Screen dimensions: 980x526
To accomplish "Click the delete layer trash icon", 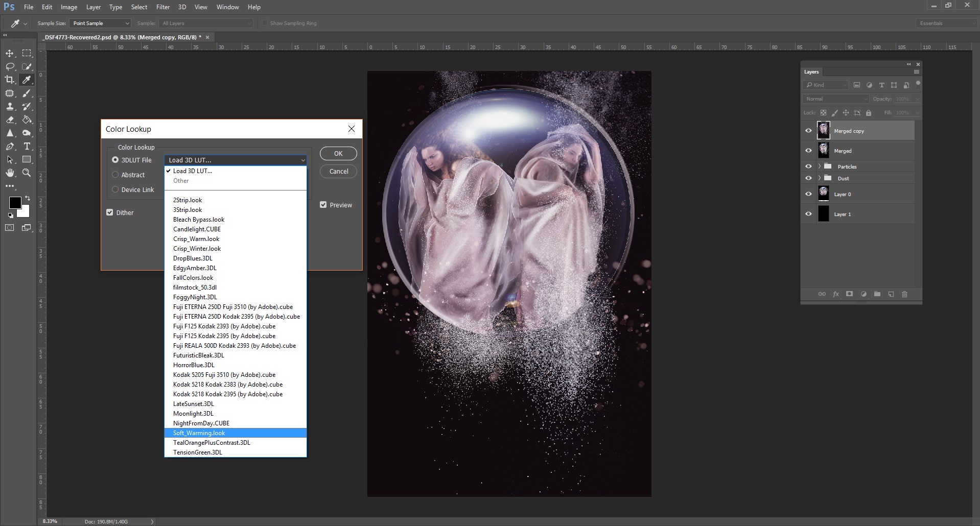I will (904, 294).
